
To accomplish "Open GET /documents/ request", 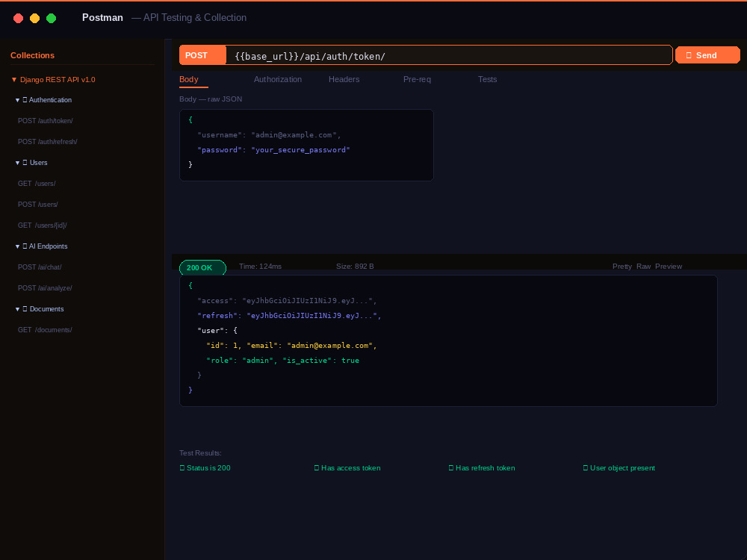I will (45, 330).
